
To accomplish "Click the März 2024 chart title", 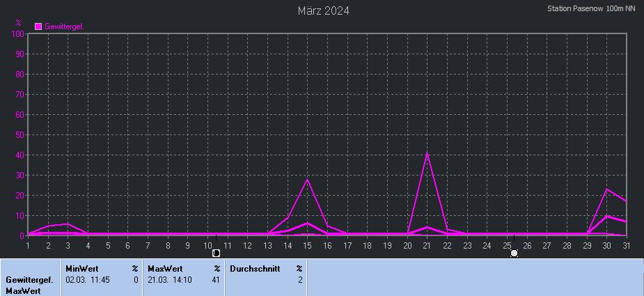I will [x=323, y=10].
